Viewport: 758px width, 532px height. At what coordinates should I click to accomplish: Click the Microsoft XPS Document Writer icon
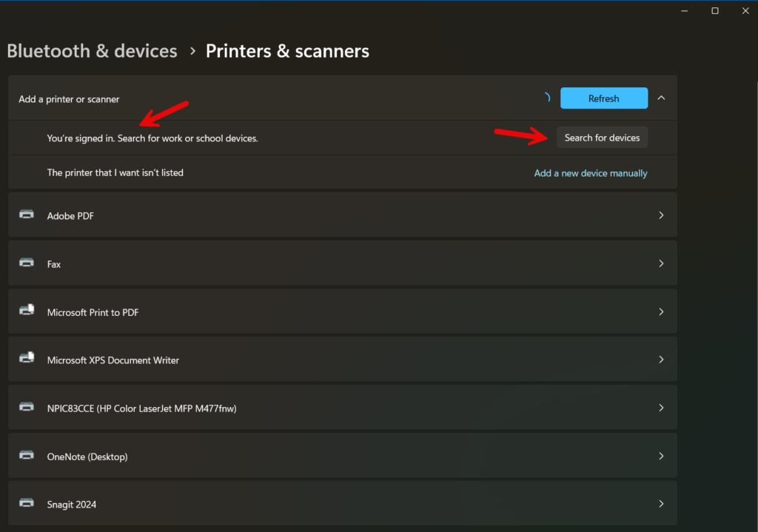pyautogui.click(x=27, y=358)
